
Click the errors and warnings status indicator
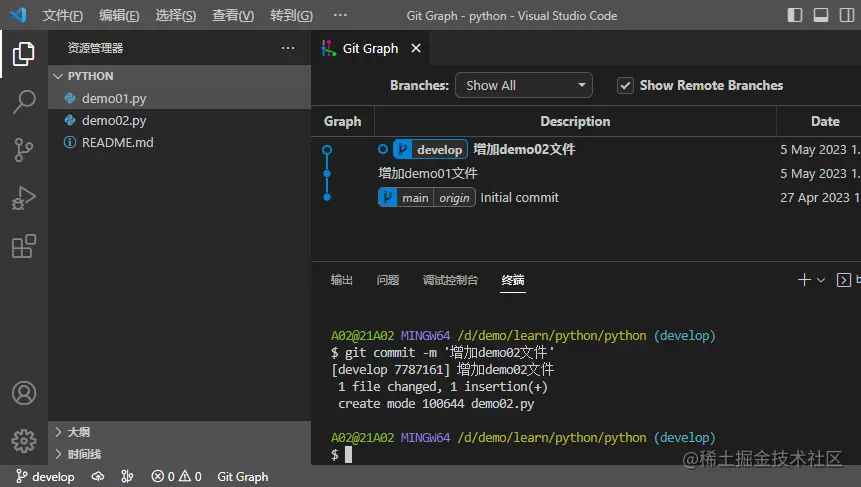(x=176, y=476)
